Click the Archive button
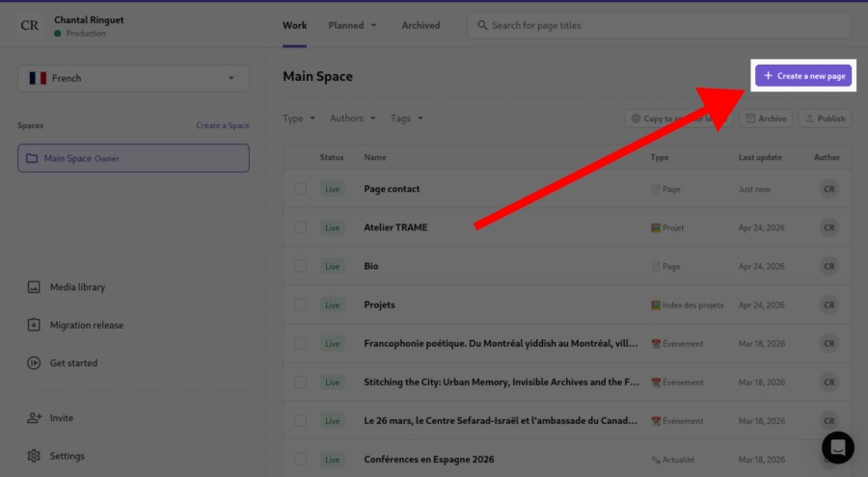The height and width of the screenshot is (477, 868). pos(766,119)
